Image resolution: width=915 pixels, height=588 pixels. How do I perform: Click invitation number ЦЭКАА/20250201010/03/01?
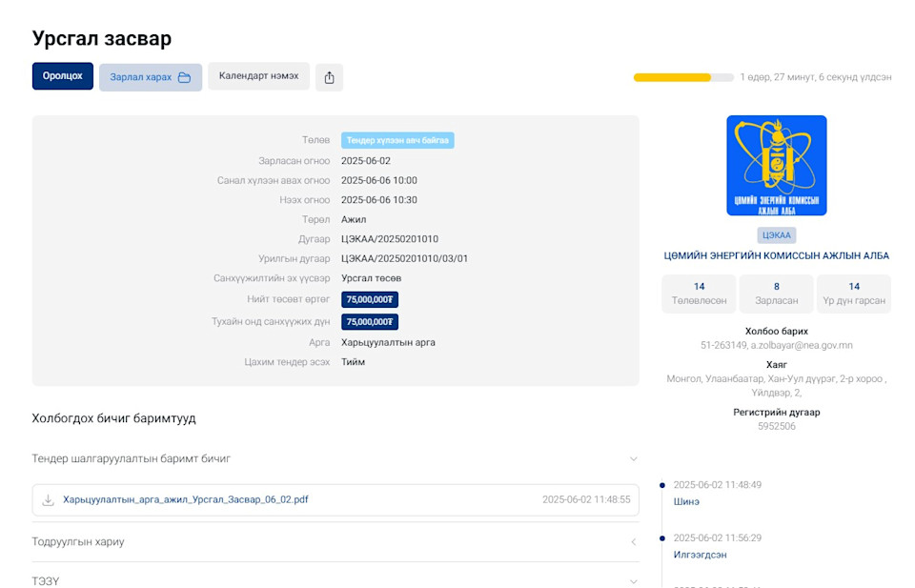[404, 258]
